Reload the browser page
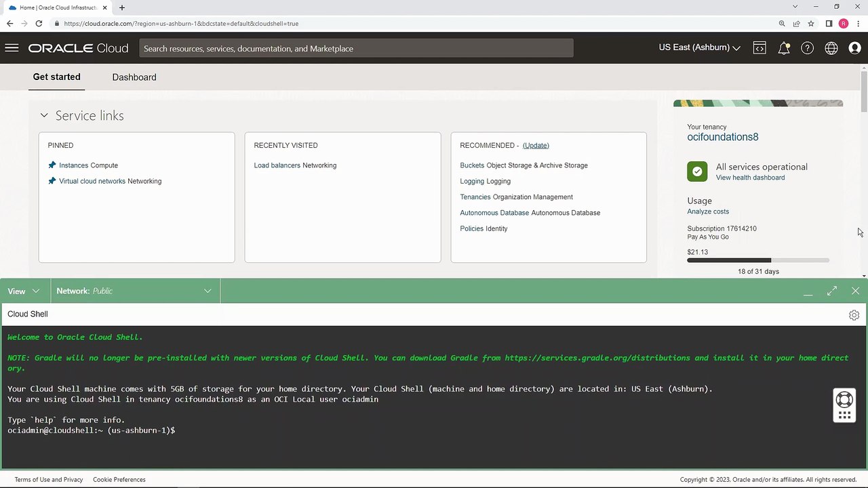Screen dimensions: 868x488 [39, 23]
